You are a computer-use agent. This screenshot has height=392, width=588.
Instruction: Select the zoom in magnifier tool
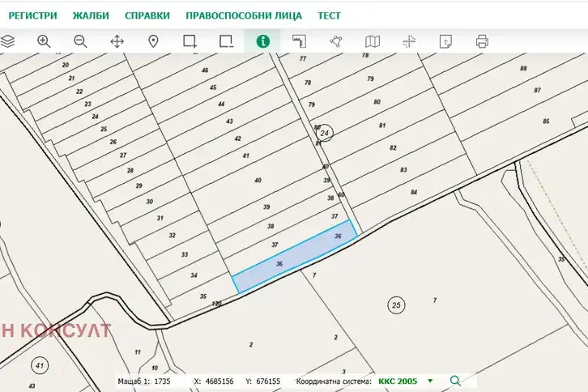pos(44,40)
